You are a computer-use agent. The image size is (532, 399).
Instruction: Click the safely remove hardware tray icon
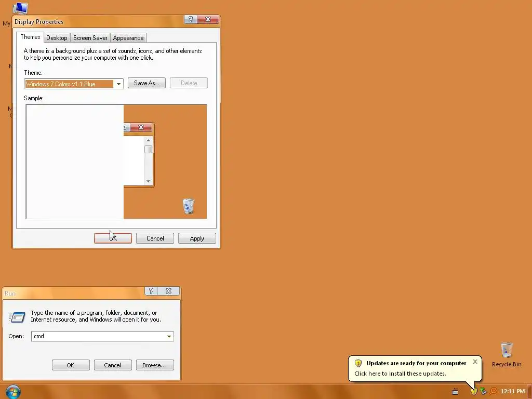point(483,391)
